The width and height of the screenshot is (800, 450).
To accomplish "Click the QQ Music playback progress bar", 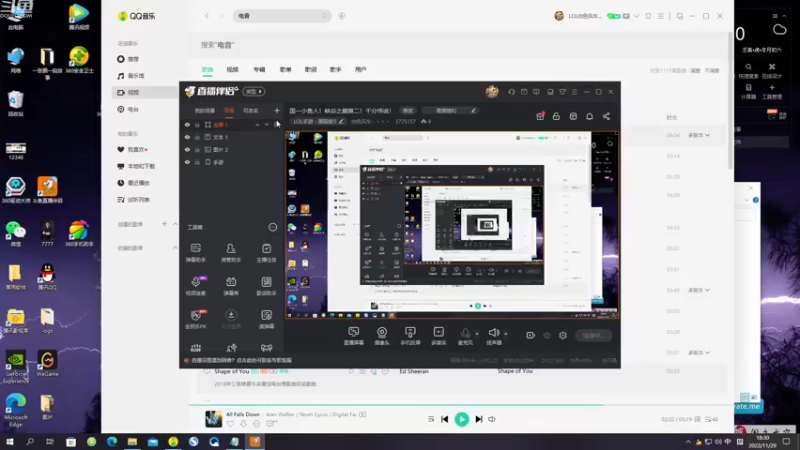I will (461, 405).
